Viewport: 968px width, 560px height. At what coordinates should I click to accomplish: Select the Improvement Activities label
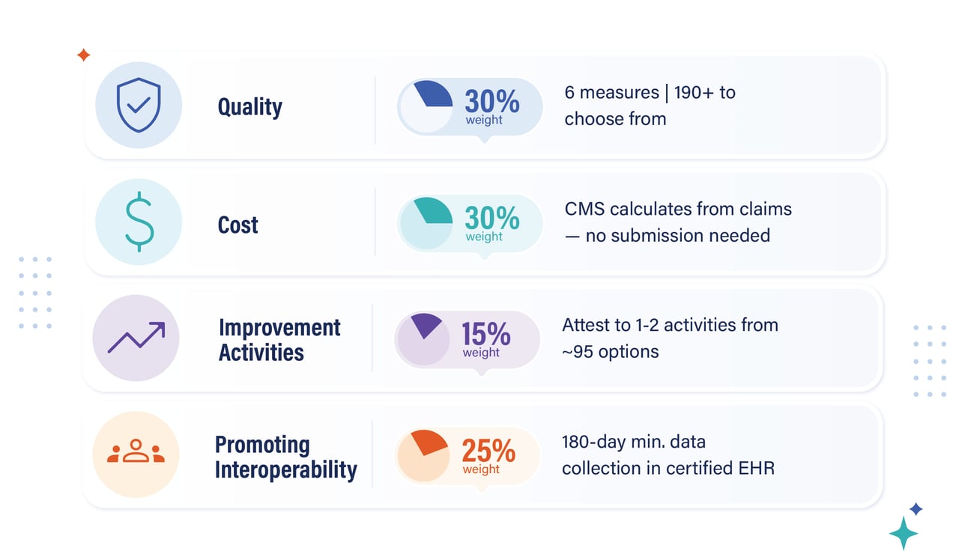coord(279,340)
